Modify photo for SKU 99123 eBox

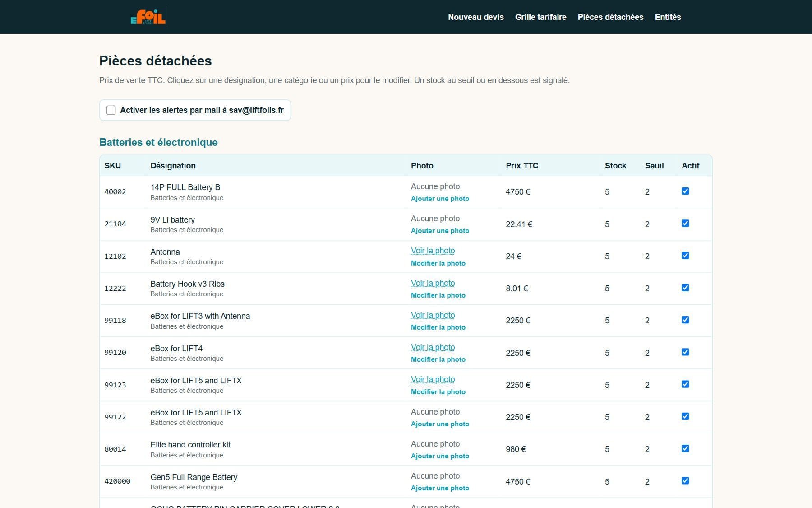point(438,392)
